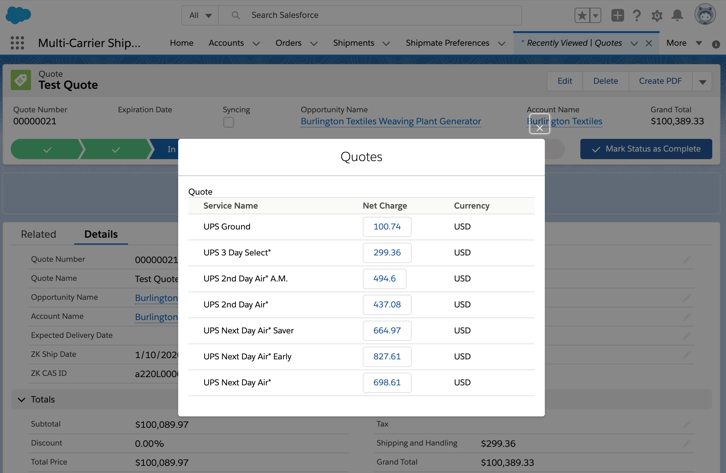Click the search magnifier icon
Screen dimensions: 726x473
tap(236, 15)
